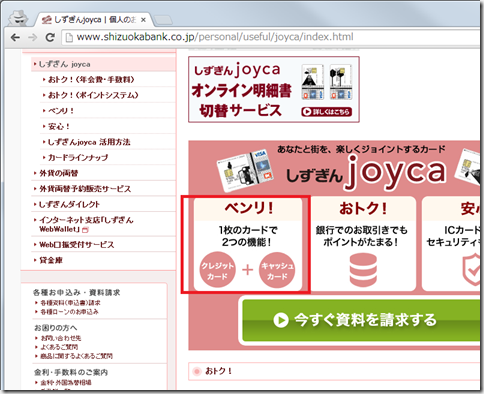Click the VISA joyca card image
The width and height of the screenshot is (484, 394).
pos(245,170)
